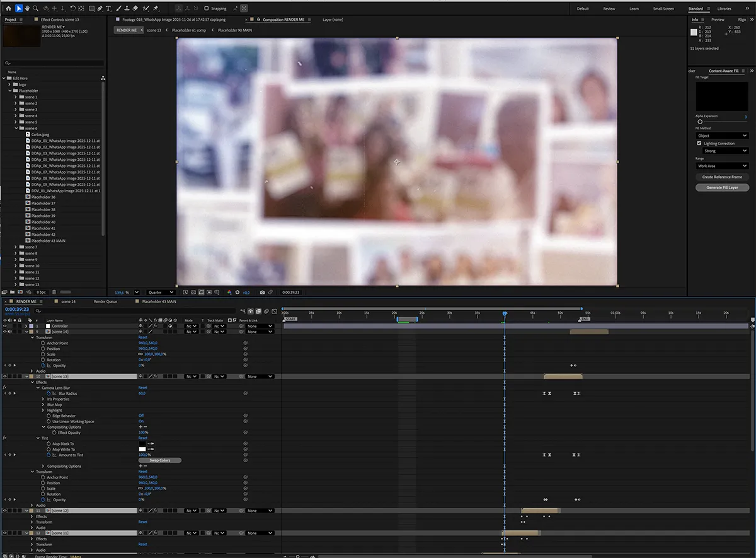This screenshot has height=558, width=756.
Task: Uncheck Lighting Correction checkbox
Action: pyautogui.click(x=699, y=144)
